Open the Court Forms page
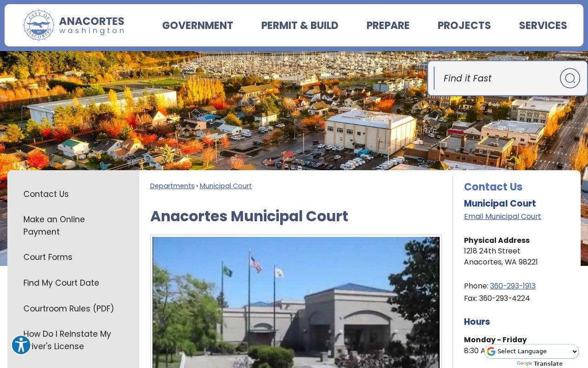This screenshot has height=368, width=588. pos(48,257)
